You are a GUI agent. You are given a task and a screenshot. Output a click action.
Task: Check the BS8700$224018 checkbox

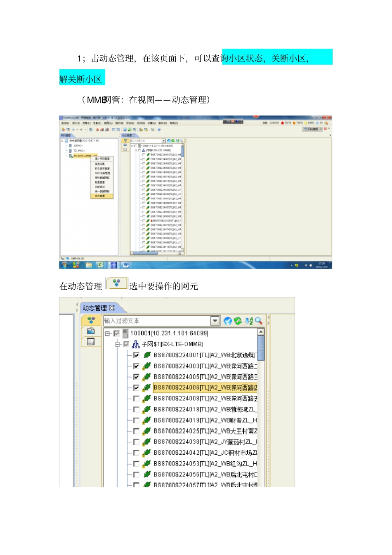click(x=136, y=409)
